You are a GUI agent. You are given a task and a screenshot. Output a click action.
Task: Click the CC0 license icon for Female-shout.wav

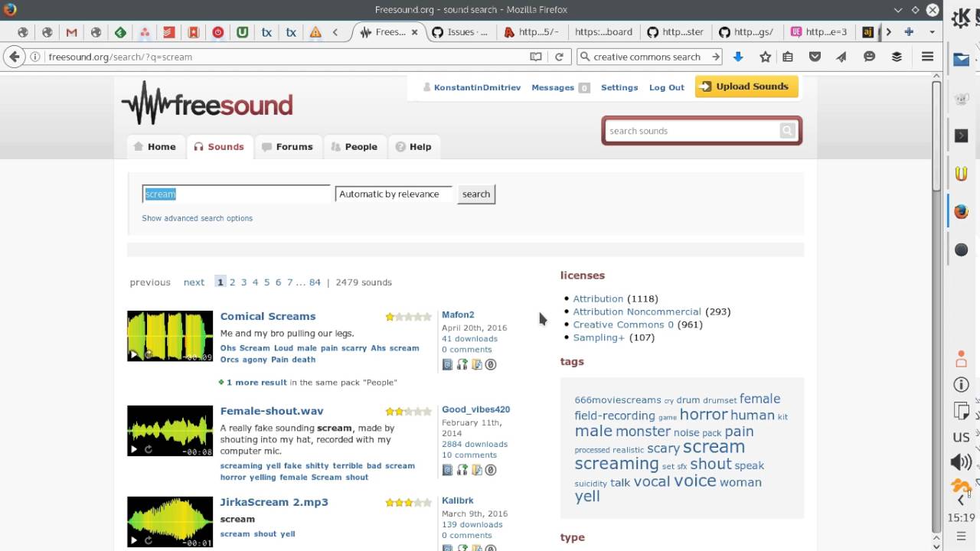[x=491, y=470]
